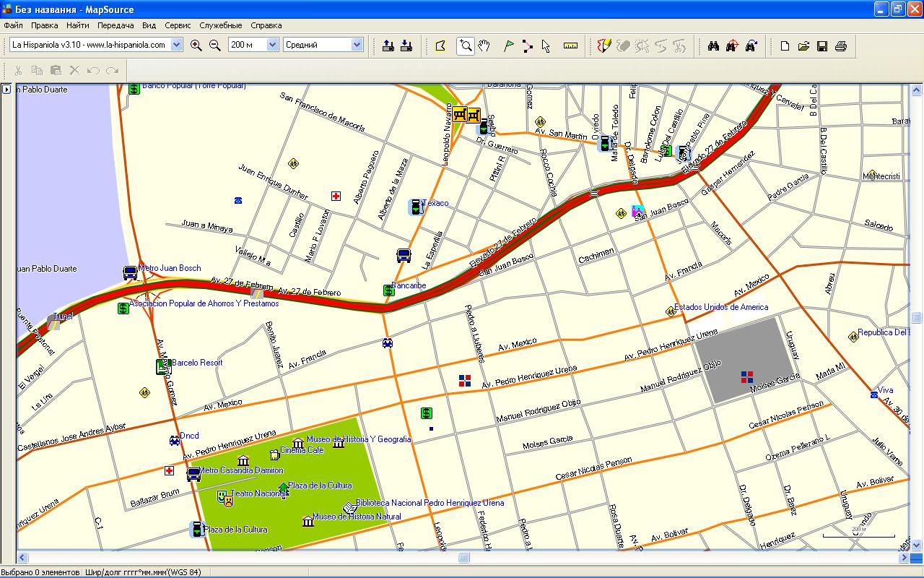Open the Справка menu

pyautogui.click(x=266, y=25)
